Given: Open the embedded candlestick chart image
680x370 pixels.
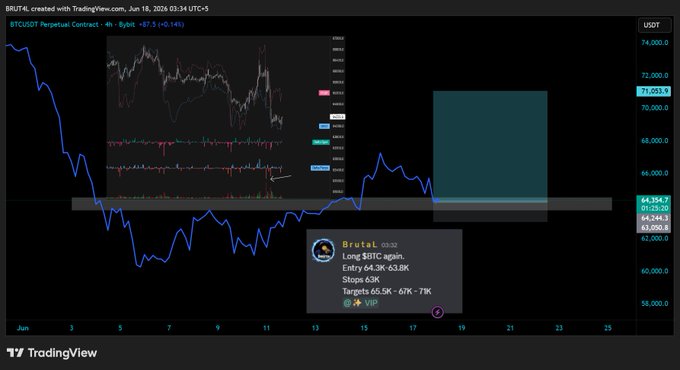Looking at the screenshot, I should click(x=226, y=117).
